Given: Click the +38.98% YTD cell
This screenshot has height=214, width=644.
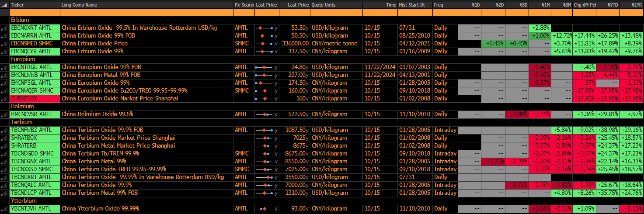Looking at the screenshot, I should pyautogui.click(x=608, y=130).
